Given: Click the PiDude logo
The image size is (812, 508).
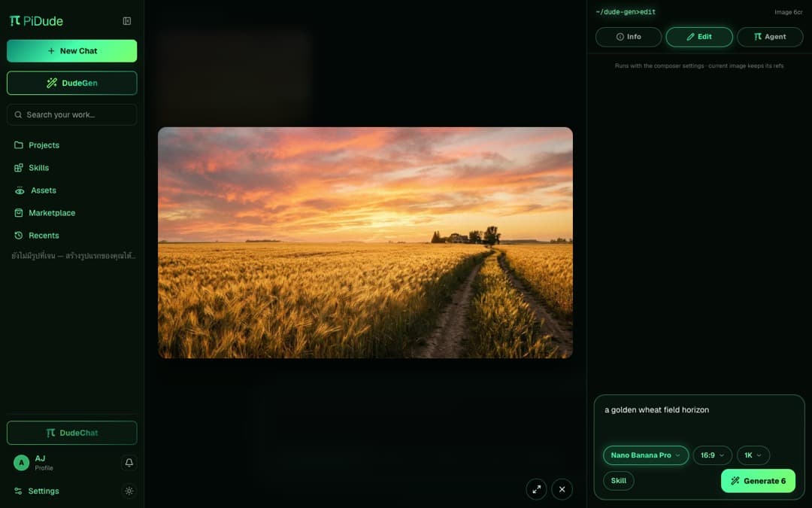Looking at the screenshot, I should (x=36, y=21).
